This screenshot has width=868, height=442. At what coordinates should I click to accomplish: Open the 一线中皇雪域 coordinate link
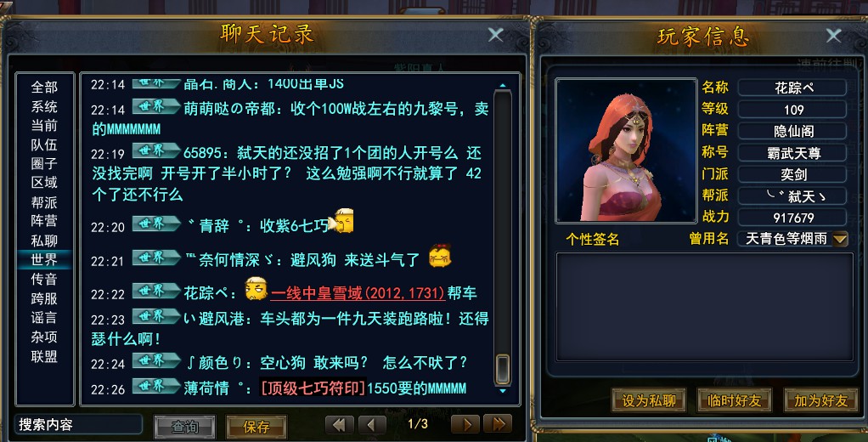[358, 293]
